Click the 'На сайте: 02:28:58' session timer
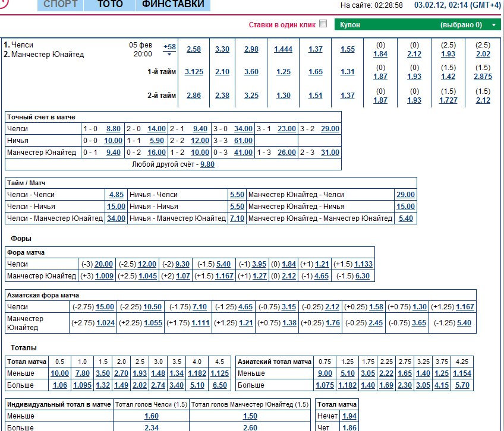Viewport: 504px width, 431px height. pyautogui.click(x=371, y=5)
